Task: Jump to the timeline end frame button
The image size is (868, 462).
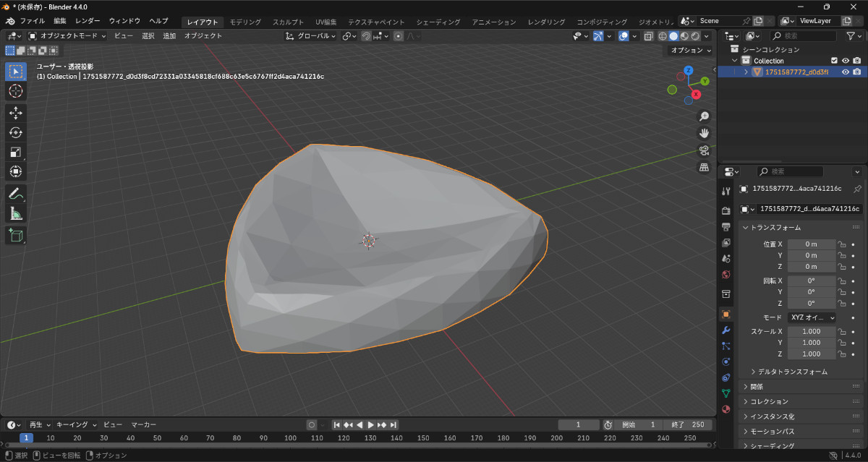Action: (394, 425)
